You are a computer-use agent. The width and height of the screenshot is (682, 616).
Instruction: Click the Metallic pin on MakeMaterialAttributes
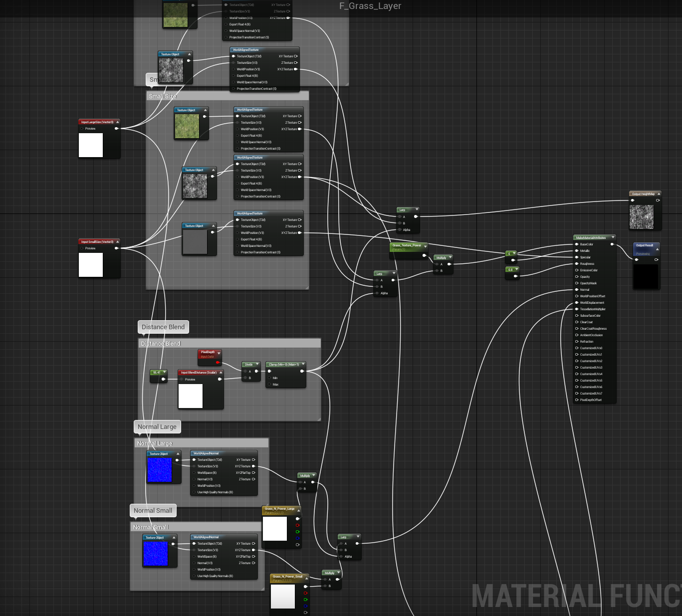pos(577,251)
